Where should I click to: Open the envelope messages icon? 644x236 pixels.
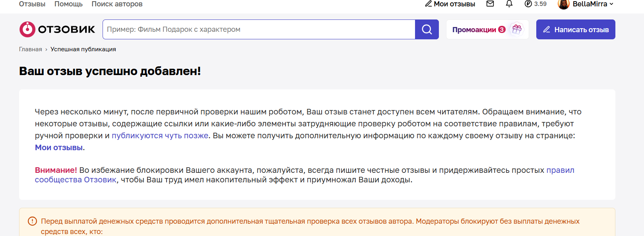pyautogui.click(x=490, y=4)
